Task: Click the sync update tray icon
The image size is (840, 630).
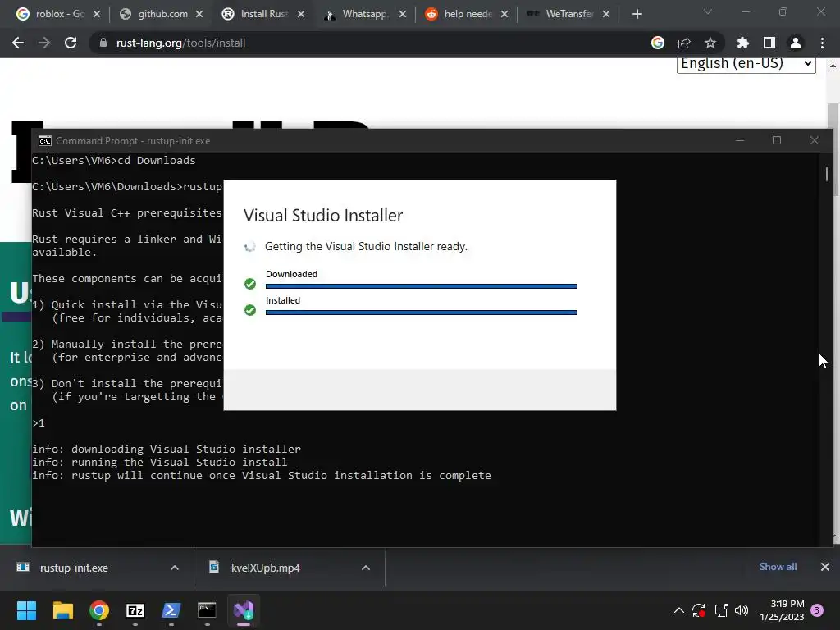Action: pos(699,610)
